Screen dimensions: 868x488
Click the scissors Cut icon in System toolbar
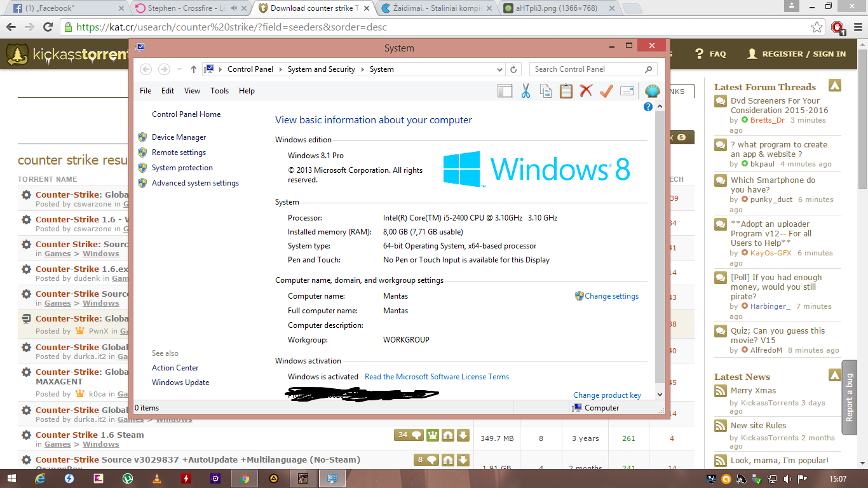526,91
